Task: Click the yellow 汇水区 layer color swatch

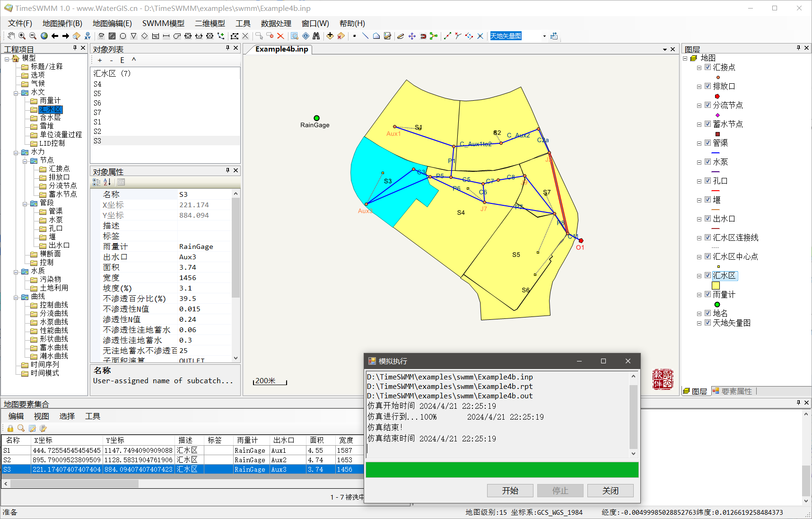Action: [x=716, y=285]
